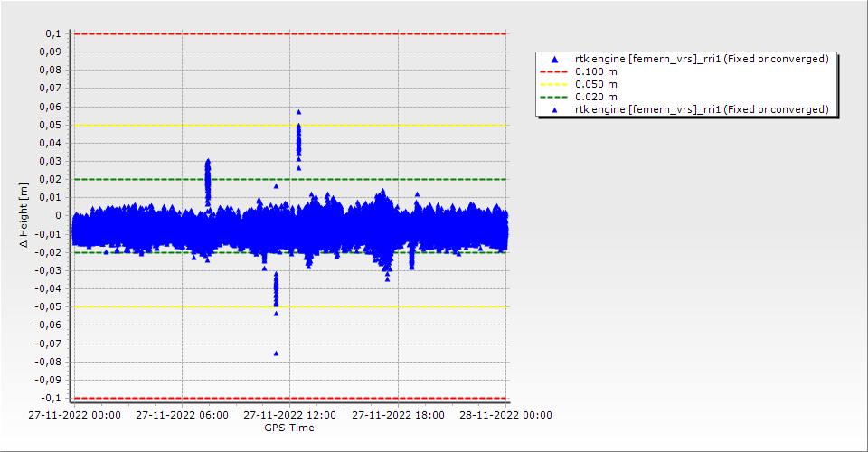868x452 pixels.
Task: Select the highest outlier point above 0,05
Action: (298, 112)
